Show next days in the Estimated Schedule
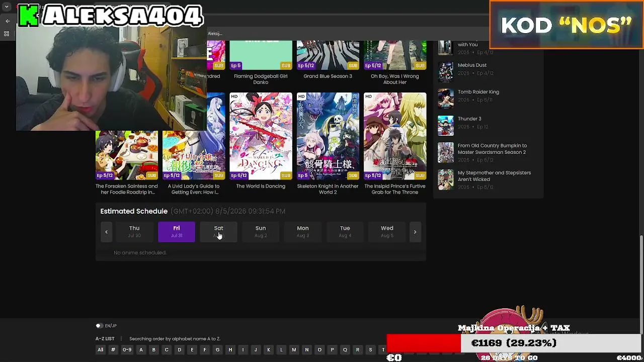 point(415,232)
